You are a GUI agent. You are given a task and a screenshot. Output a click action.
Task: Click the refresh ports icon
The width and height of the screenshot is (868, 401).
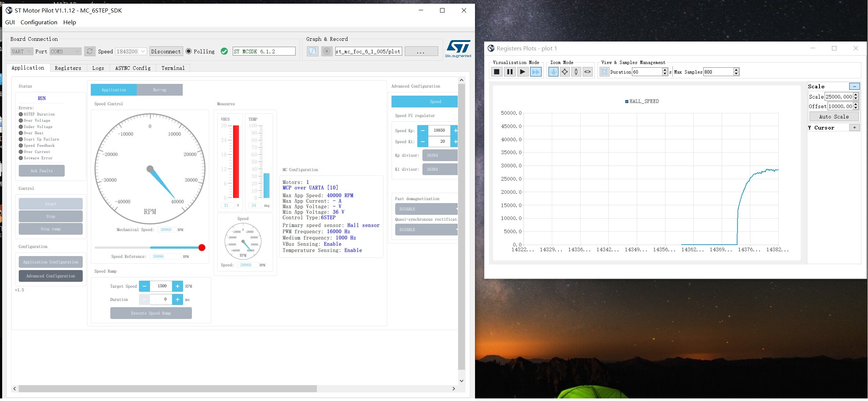click(x=90, y=52)
